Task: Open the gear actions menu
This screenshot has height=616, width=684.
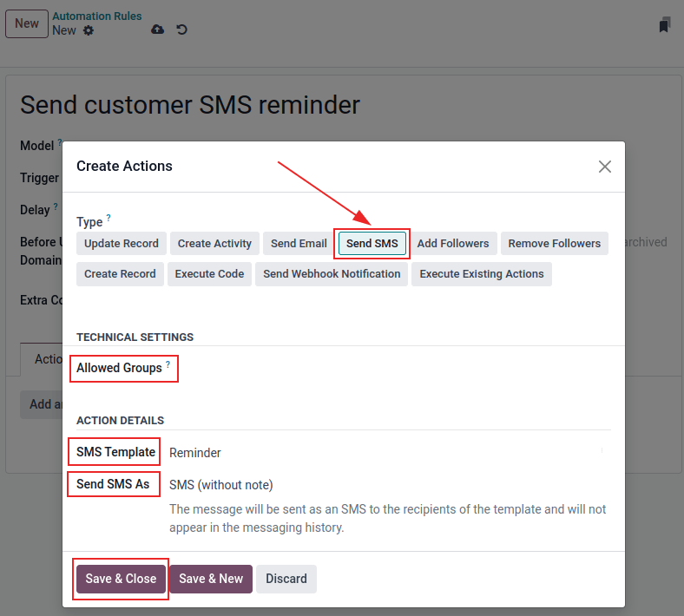Action: [x=89, y=30]
